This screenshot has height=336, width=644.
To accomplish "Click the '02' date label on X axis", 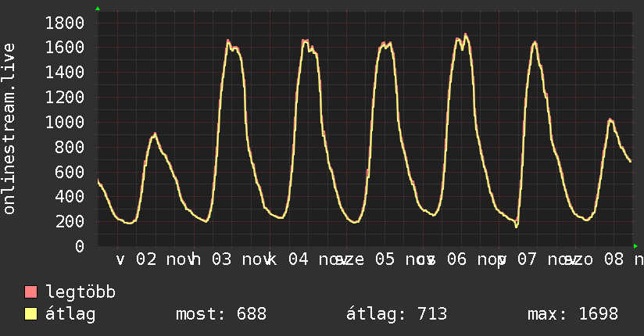I will (146, 259).
